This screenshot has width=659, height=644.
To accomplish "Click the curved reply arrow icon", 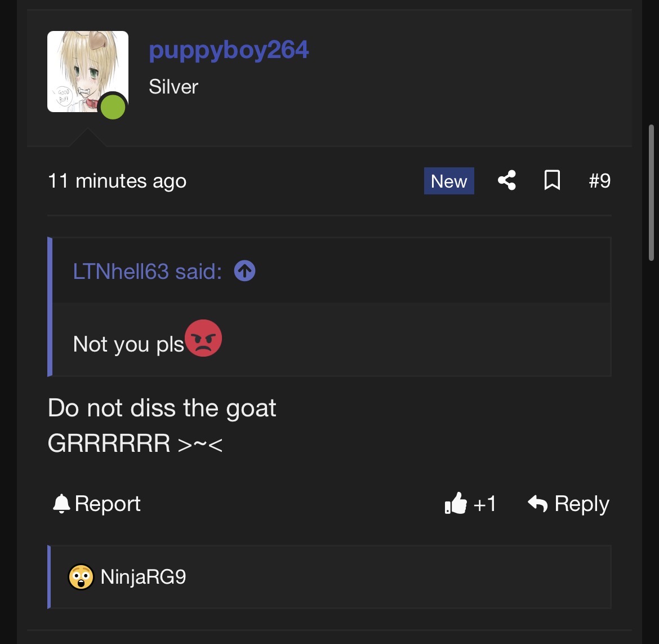I will coord(538,504).
